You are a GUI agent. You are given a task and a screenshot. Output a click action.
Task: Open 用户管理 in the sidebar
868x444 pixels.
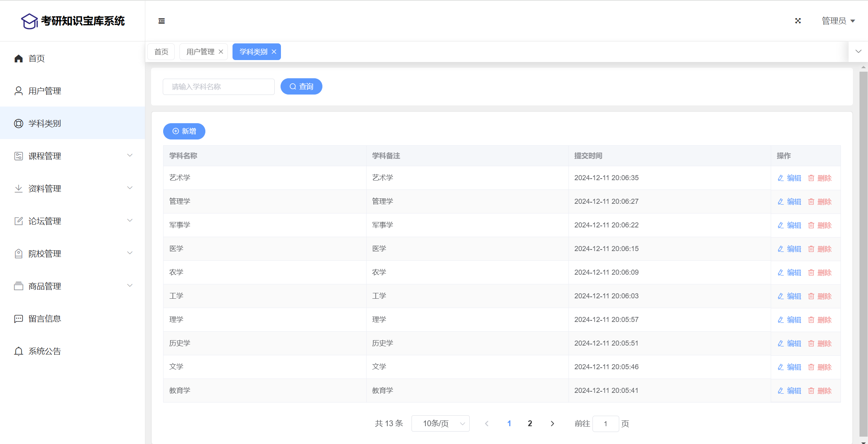click(x=45, y=91)
